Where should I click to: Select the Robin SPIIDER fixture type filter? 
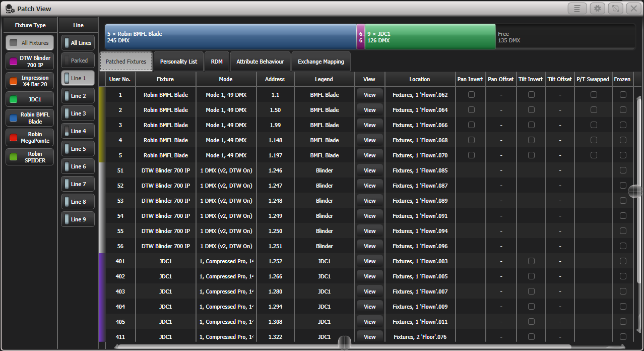click(x=30, y=157)
